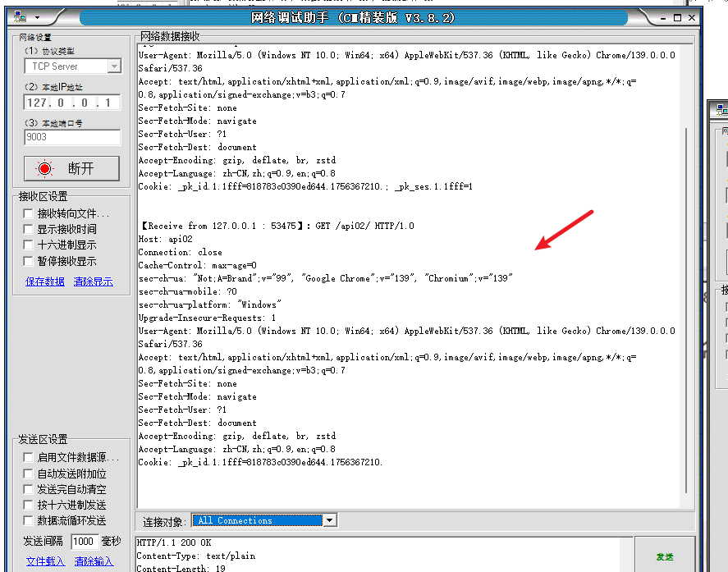Click the app icon in title bar
This screenshot has width=728, height=572.
[20, 17]
